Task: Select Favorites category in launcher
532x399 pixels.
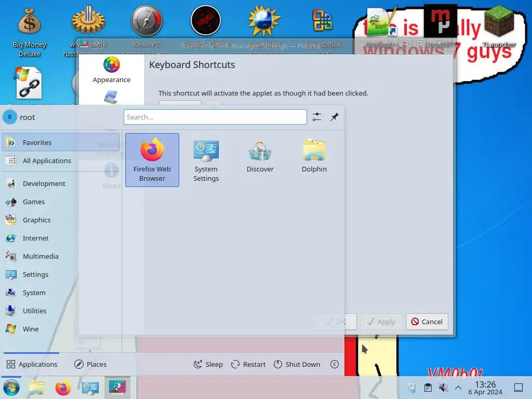Action: point(61,142)
